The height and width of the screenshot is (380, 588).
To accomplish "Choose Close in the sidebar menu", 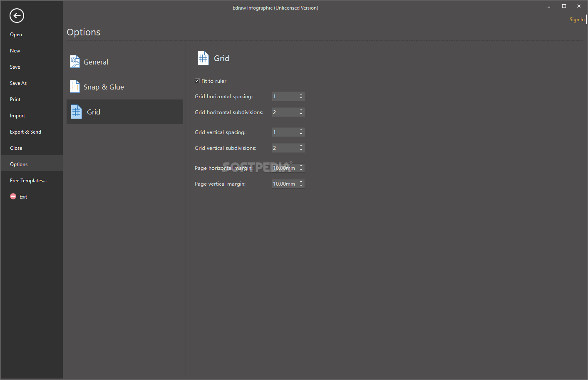I will pos(32,148).
